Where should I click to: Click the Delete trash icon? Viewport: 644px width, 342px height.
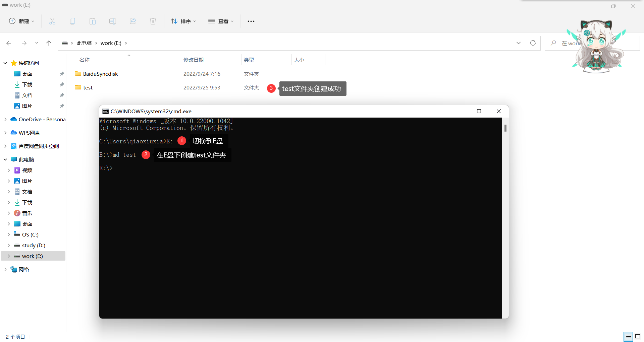(153, 21)
